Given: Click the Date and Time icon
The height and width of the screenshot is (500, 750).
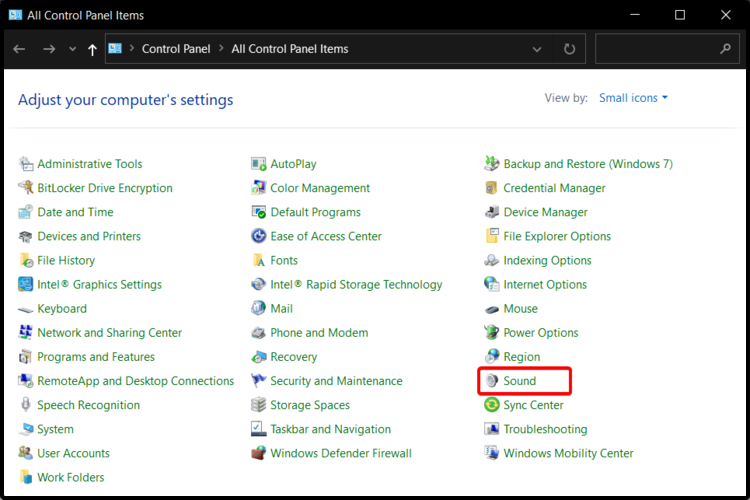Looking at the screenshot, I should point(26,212).
